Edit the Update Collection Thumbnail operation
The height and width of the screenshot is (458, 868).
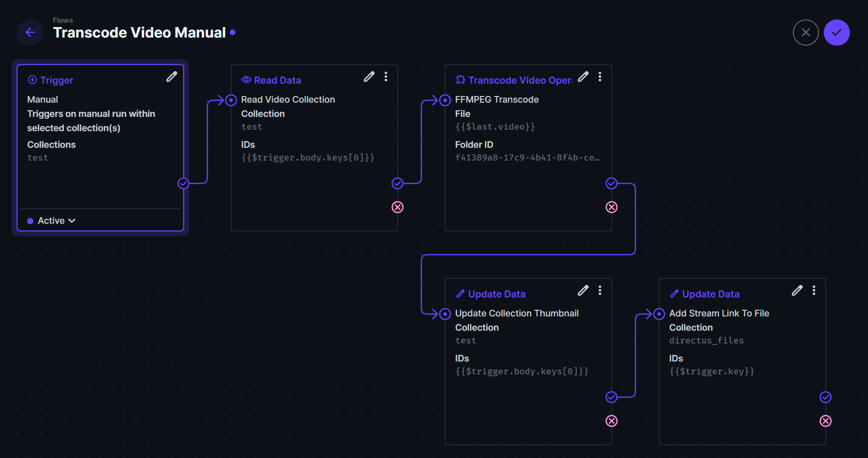coord(583,290)
